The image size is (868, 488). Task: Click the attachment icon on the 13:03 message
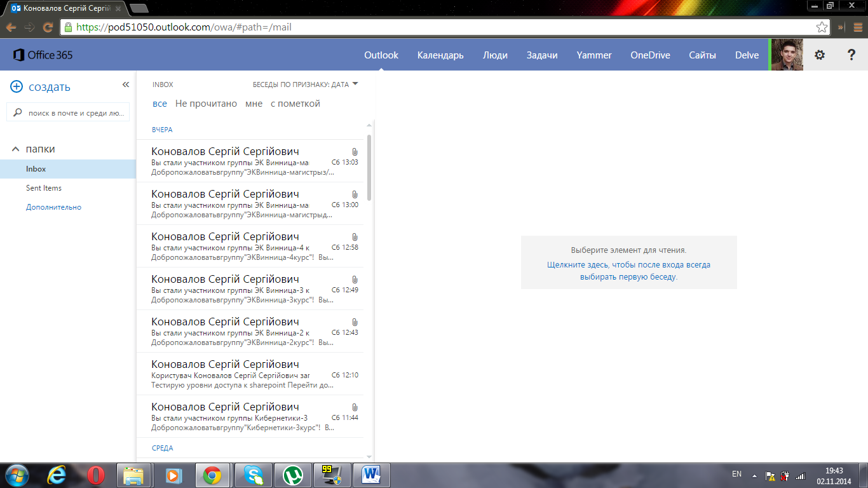(x=355, y=152)
